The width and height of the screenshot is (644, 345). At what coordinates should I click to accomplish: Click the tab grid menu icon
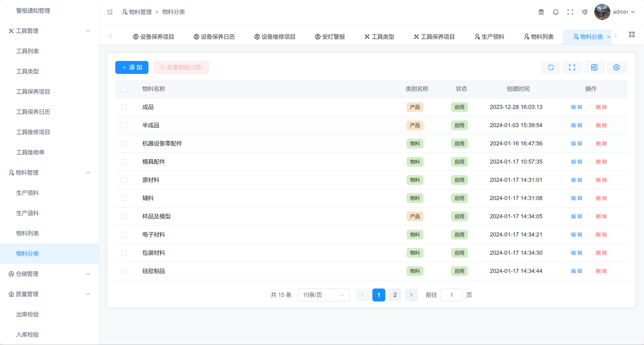[632, 34]
